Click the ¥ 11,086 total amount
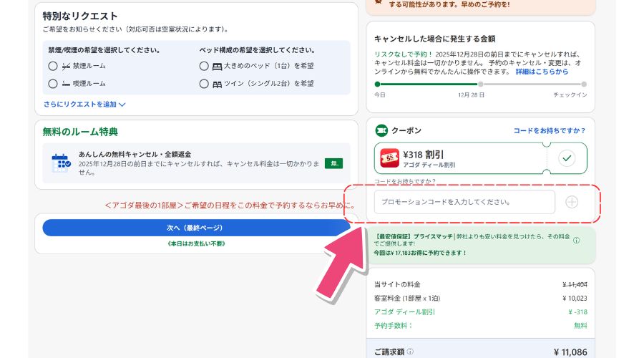This screenshot has height=358, width=644. tap(570, 352)
